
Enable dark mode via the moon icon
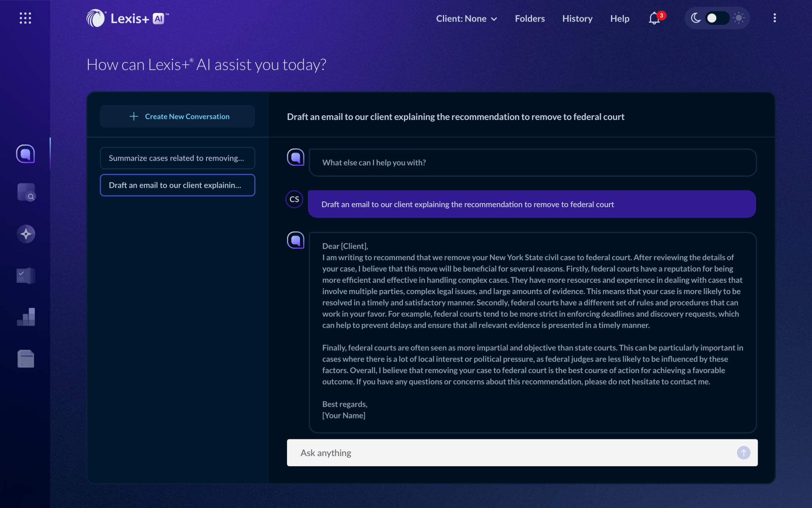[695, 18]
